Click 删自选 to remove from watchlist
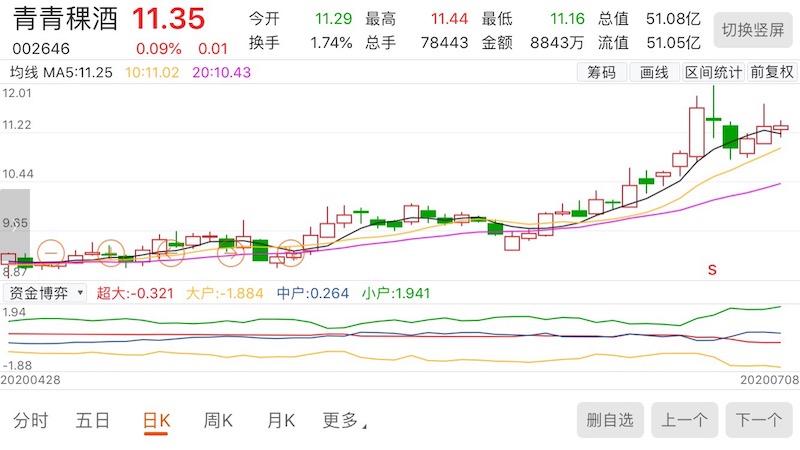 pos(610,420)
